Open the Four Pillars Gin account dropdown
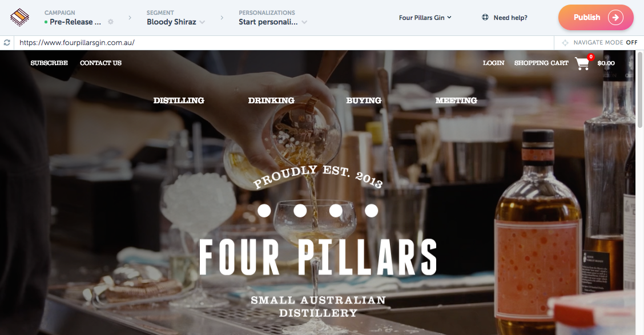This screenshot has width=644, height=335. tap(425, 18)
